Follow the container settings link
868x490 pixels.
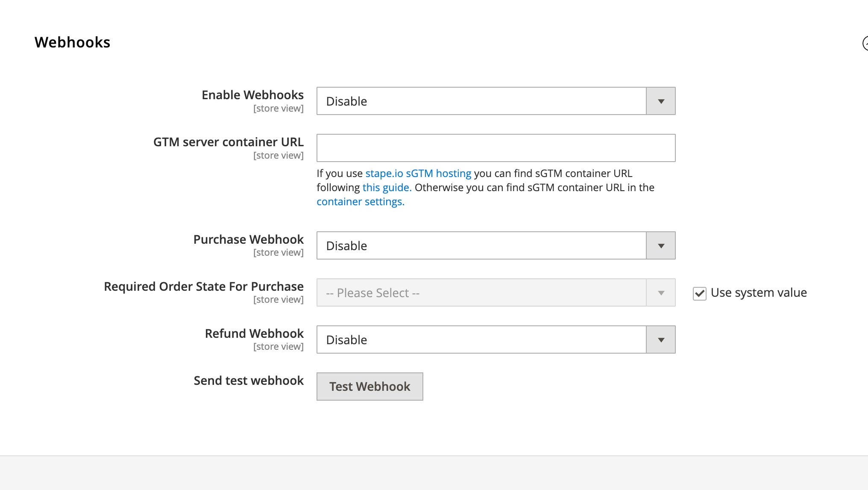tap(360, 201)
